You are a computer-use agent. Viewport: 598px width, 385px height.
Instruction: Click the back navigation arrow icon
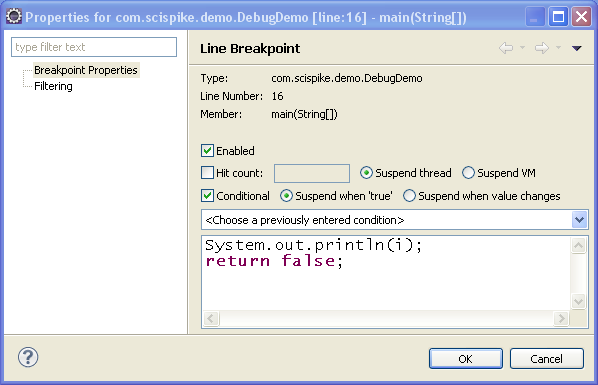click(506, 48)
